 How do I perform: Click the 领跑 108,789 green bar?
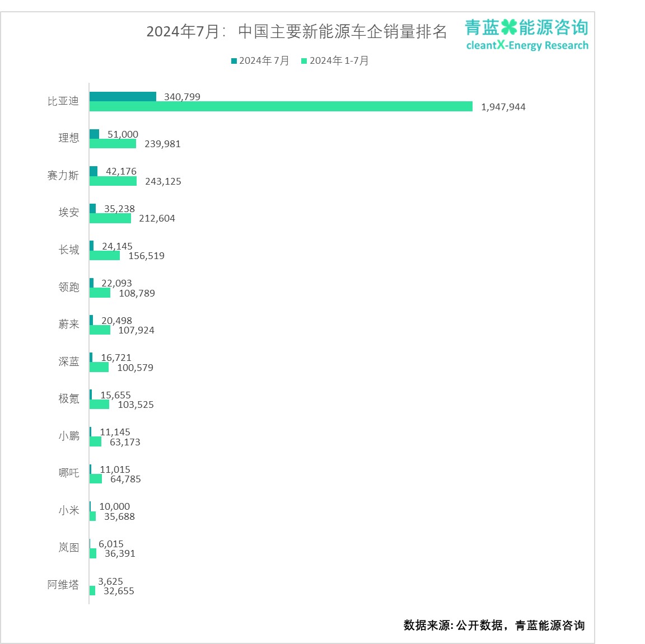click(x=100, y=293)
